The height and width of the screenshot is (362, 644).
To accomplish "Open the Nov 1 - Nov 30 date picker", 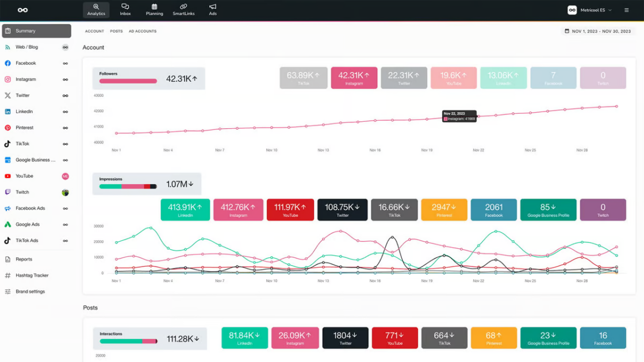I will tap(597, 31).
